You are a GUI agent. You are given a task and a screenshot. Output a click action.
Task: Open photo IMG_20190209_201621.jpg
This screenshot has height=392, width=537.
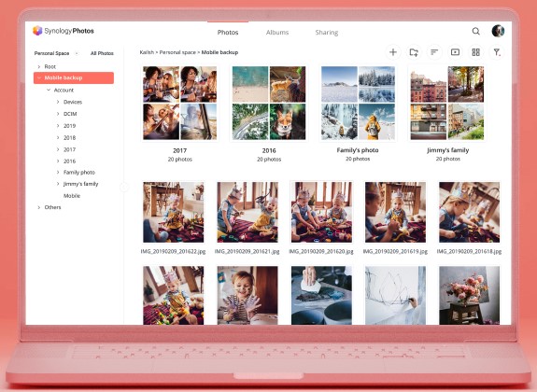point(247,212)
